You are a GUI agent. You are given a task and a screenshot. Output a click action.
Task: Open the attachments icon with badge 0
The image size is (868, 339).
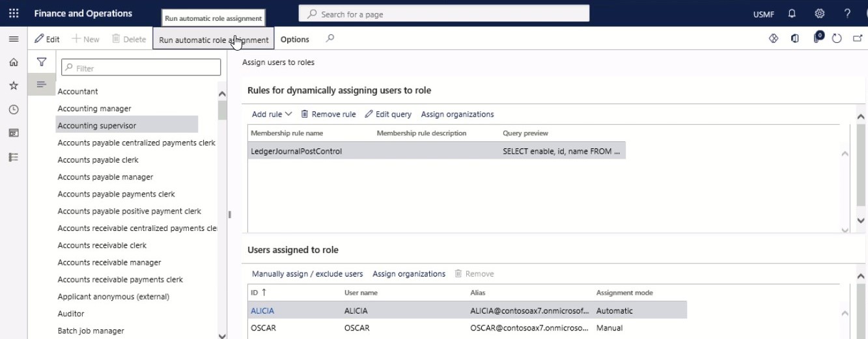click(819, 38)
